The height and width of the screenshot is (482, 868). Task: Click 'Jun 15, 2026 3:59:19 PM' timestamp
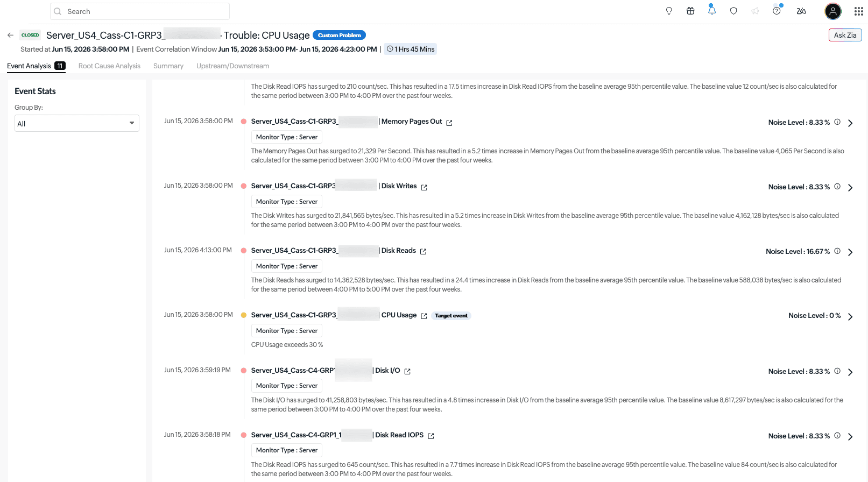tap(197, 370)
